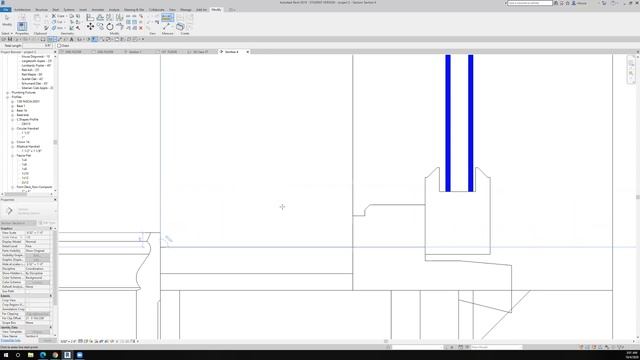This screenshot has width=640, height=360.
Task: Expand the Base 1 profile node
Action: point(13,106)
